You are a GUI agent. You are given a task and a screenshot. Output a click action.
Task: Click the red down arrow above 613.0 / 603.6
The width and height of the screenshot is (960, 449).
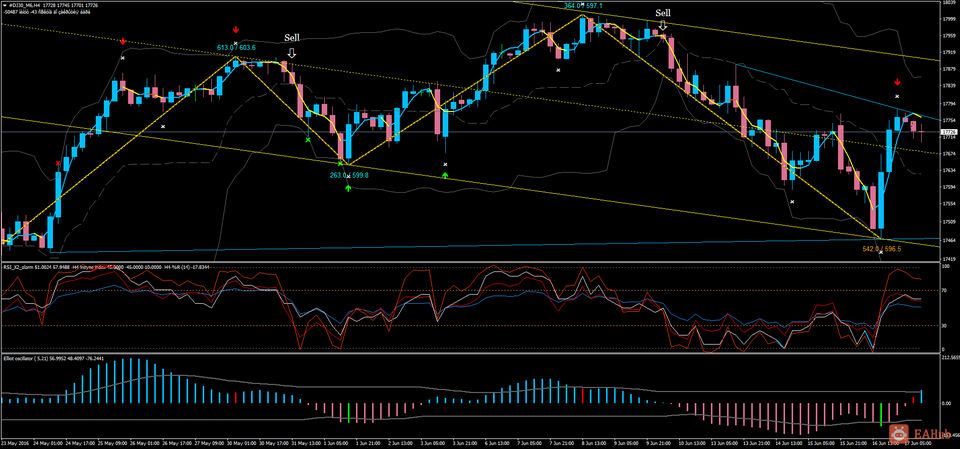[x=236, y=29]
